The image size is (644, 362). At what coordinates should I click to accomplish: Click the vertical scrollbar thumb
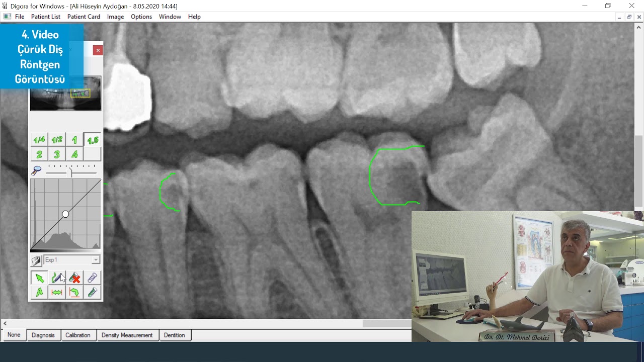(x=639, y=171)
